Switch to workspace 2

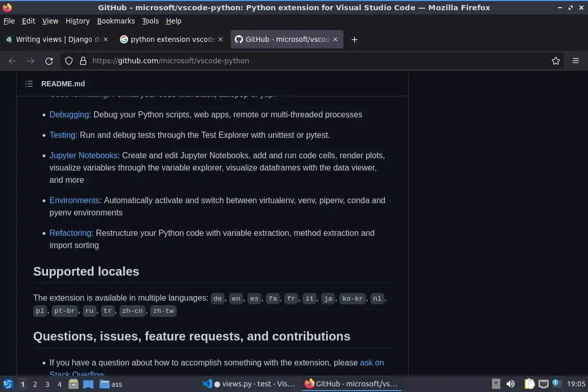tap(35, 384)
